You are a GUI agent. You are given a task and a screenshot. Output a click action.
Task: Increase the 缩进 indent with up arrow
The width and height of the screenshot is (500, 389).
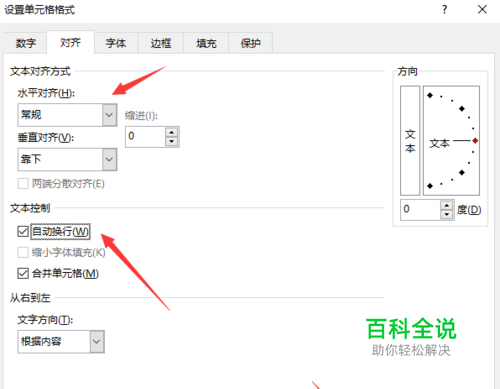point(171,132)
